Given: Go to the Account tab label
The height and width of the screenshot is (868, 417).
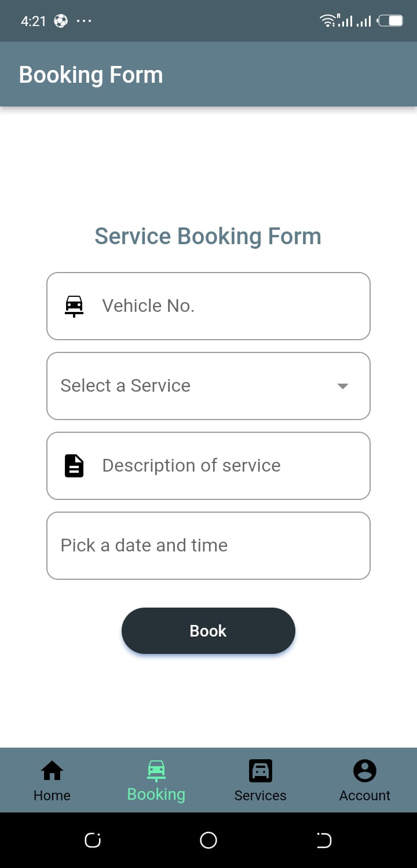Looking at the screenshot, I should [365, 796].
